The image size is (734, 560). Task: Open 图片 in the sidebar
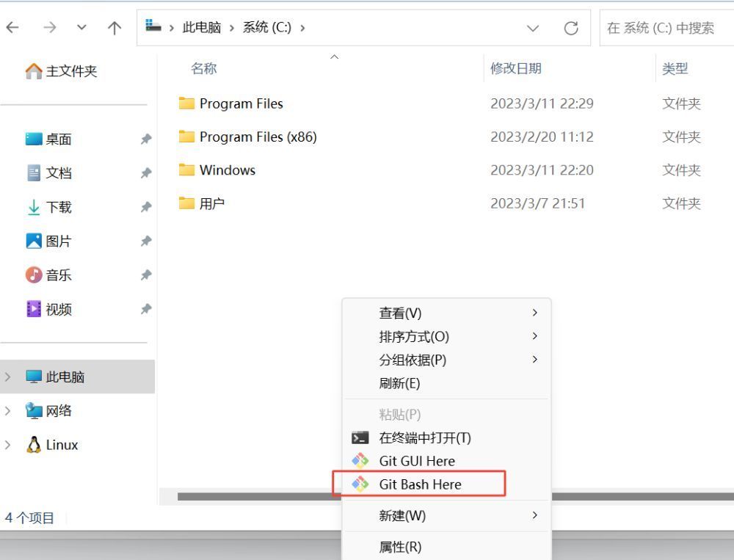coord(48,241)
